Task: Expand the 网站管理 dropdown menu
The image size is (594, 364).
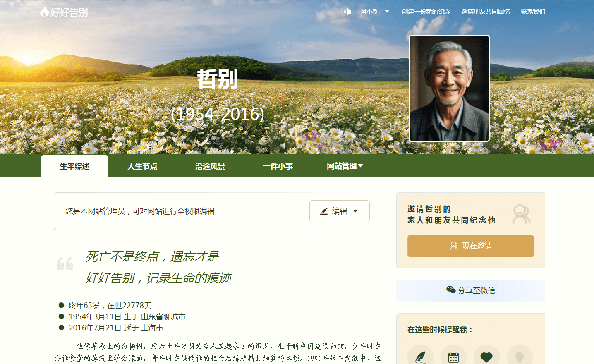Action: [345, 166]
